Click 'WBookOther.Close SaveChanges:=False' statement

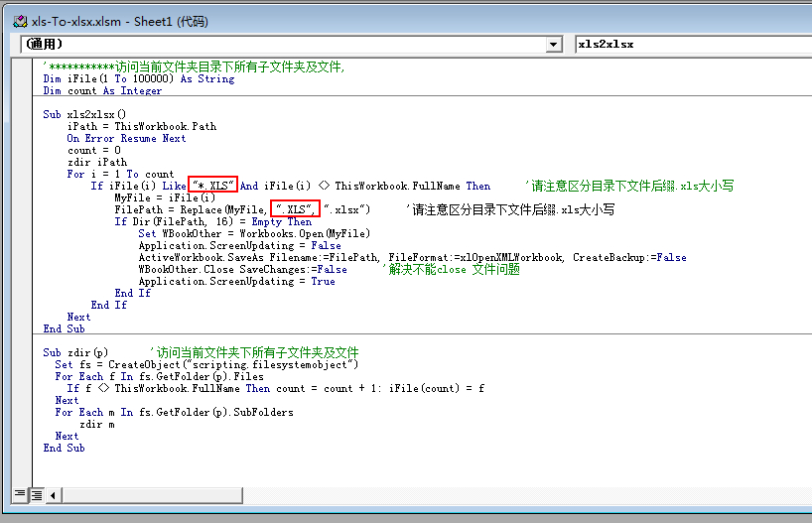pos(242,269)
